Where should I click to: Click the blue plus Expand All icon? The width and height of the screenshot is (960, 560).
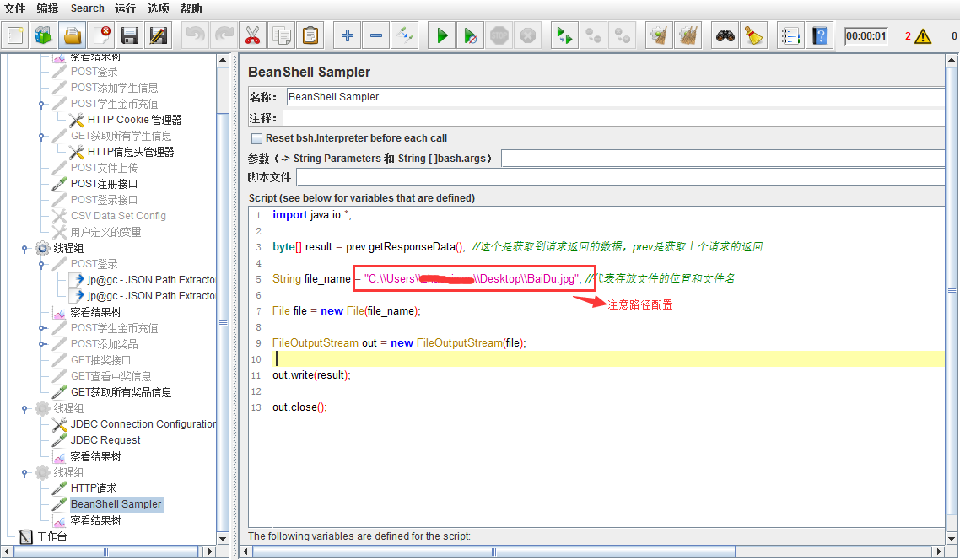pyautogui.click(x=348, y=35)
